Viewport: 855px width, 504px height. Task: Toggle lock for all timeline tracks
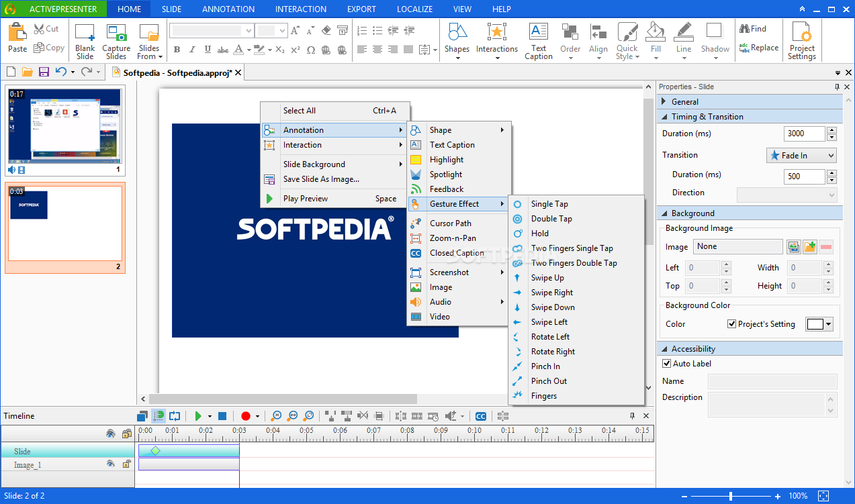(126, 434)
